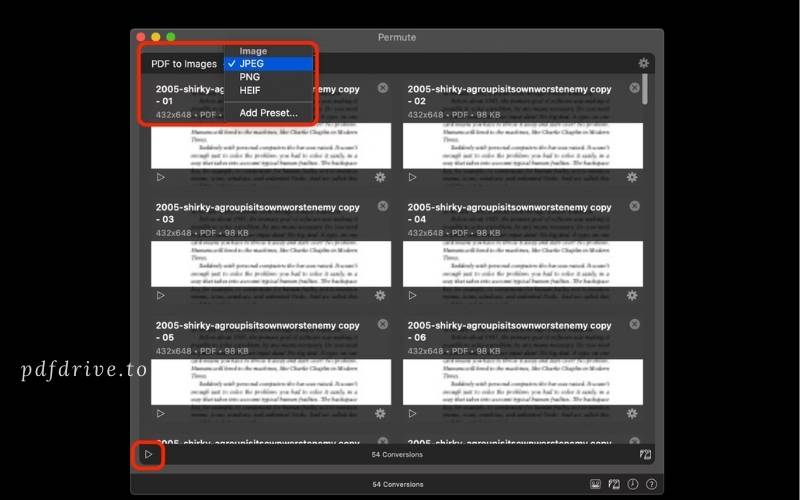The width and height of the screenshot is (800, 500).
Task: Choose PNG in the format menu
Action: tap(268, 77)
